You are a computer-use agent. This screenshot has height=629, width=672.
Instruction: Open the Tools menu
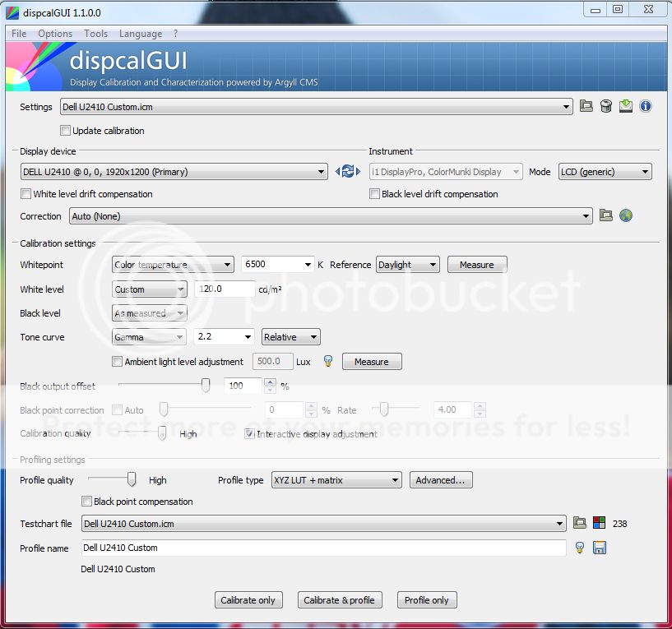tap(95, 34)
